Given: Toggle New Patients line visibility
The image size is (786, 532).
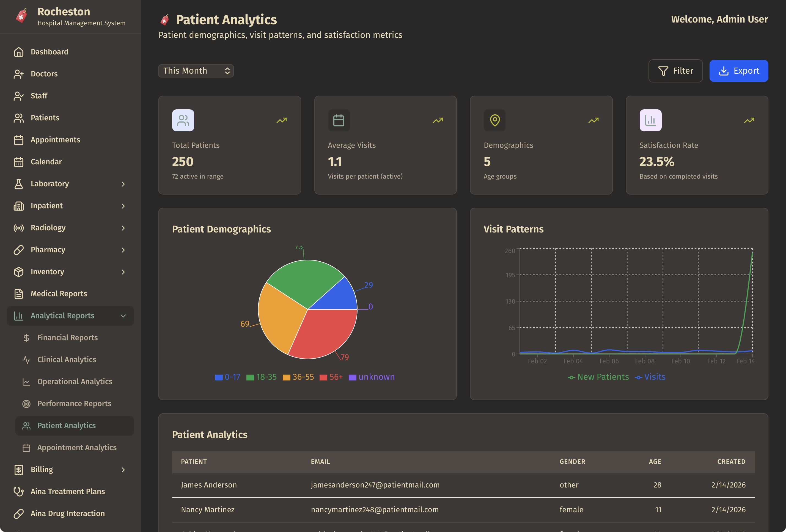Looking at the screenshot, I should point(598,377).
